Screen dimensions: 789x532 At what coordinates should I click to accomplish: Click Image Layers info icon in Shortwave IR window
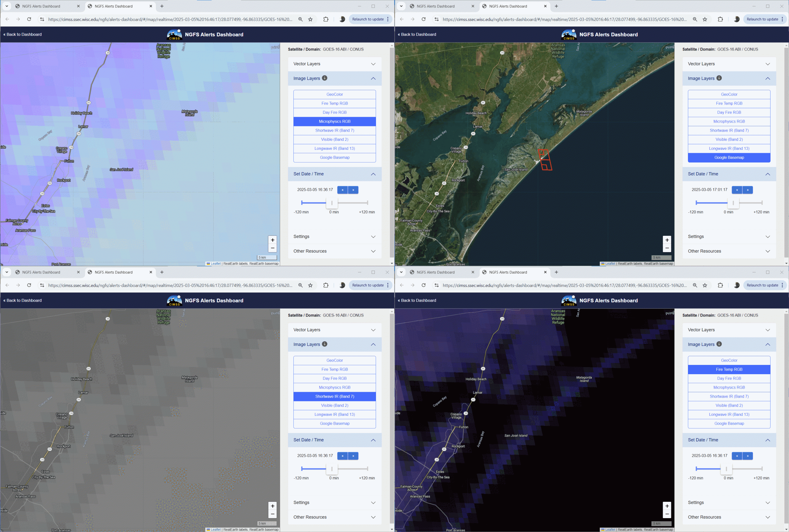pyautogui.click(x=325, y=344)
